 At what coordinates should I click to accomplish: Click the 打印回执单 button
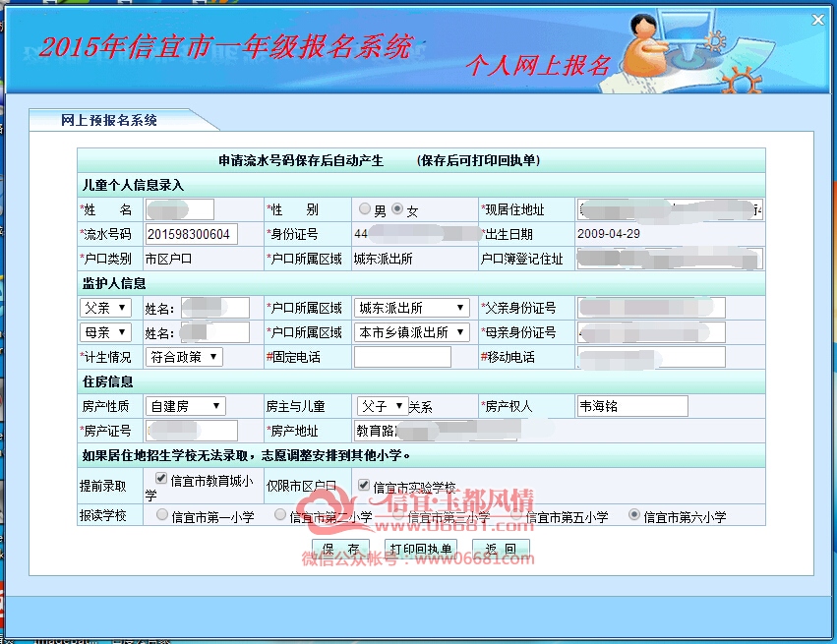[x=421, y=549]
